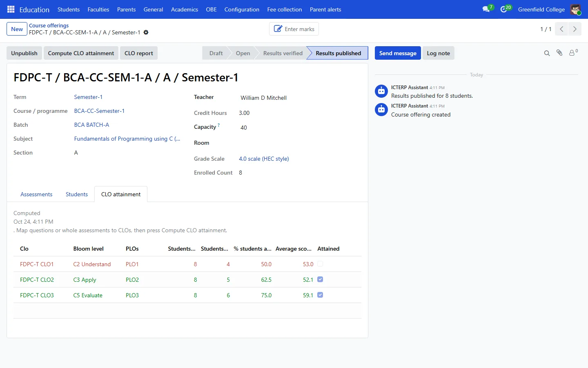Switch to the Students tab
Screen dimensions: 588x368
point(77,194)
